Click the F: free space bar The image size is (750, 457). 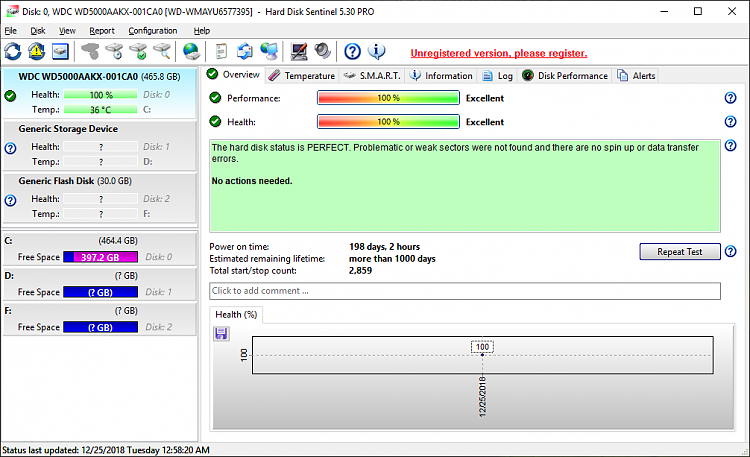(100, 327)
